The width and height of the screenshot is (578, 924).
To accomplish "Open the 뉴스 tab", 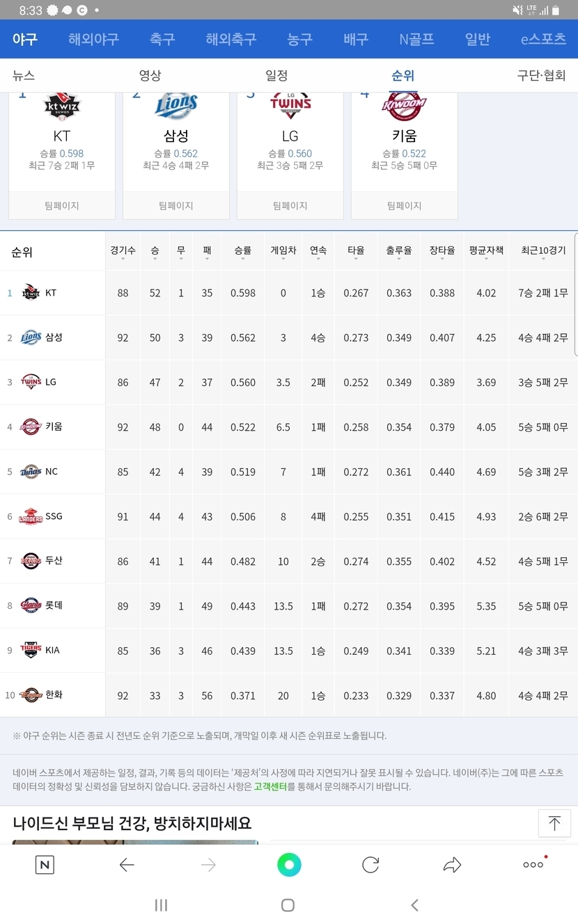I will 24,76.
